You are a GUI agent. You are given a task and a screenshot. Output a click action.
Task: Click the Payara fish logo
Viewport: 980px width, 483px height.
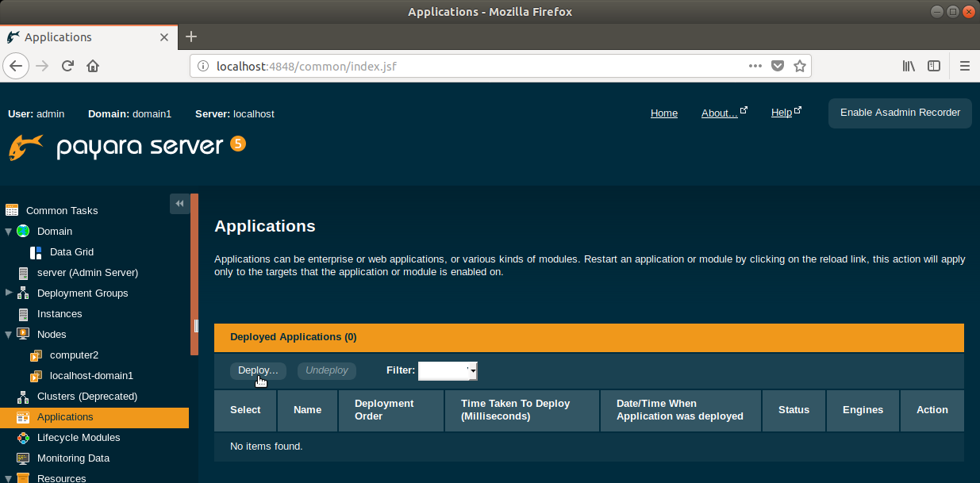(26, 147)
